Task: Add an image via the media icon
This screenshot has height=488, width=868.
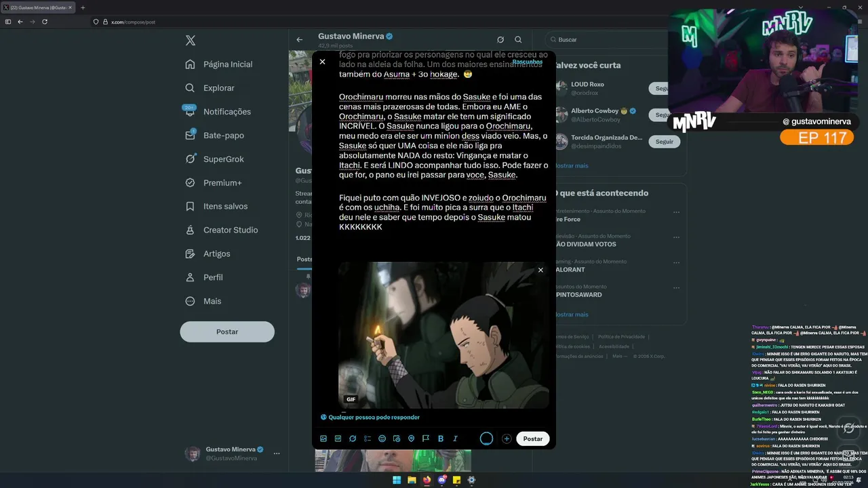Action: tap(323, 439)
